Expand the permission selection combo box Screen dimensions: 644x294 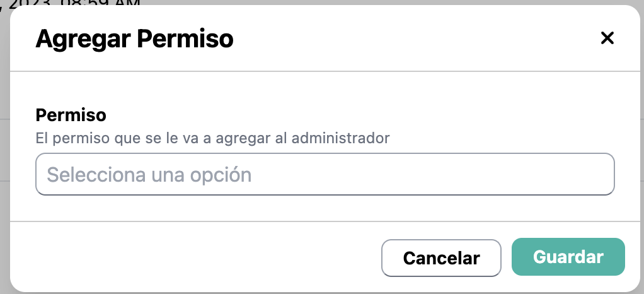click(x=325, y=174)
